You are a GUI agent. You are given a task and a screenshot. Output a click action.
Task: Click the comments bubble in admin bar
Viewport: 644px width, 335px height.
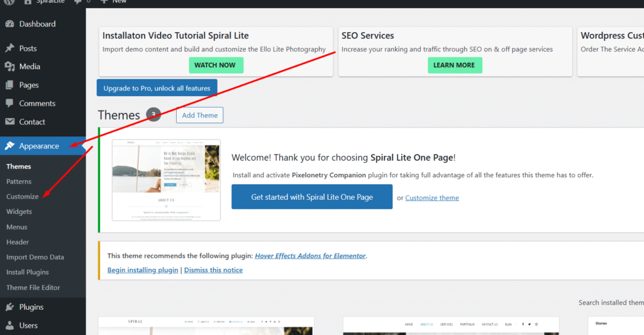coord(77,2)
